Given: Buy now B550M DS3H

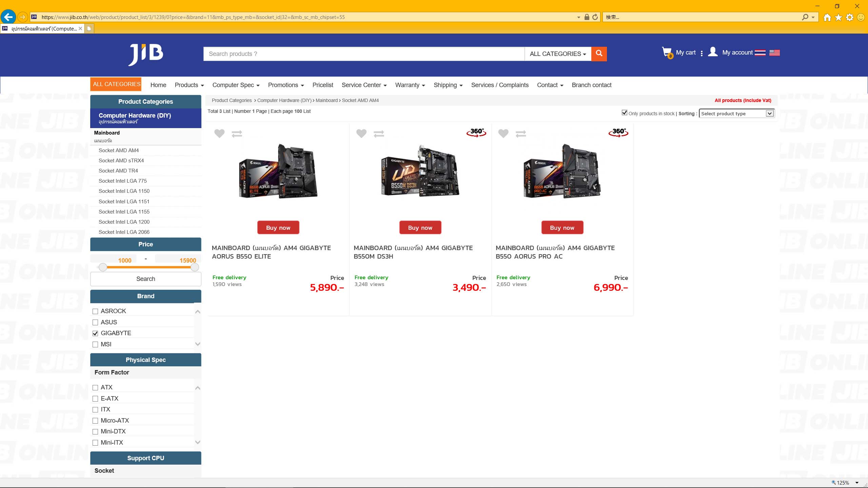Looking at the screenshot, I should [x=420, y=227].
